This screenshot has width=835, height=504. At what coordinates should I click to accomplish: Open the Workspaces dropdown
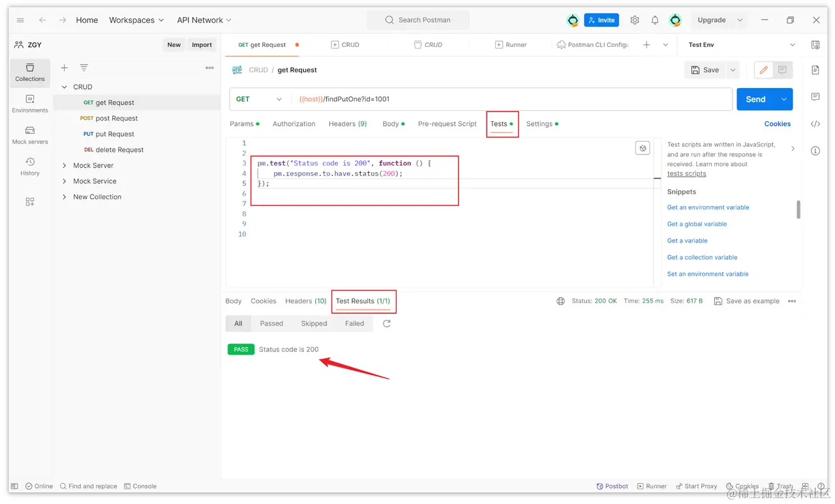(136, 20)
